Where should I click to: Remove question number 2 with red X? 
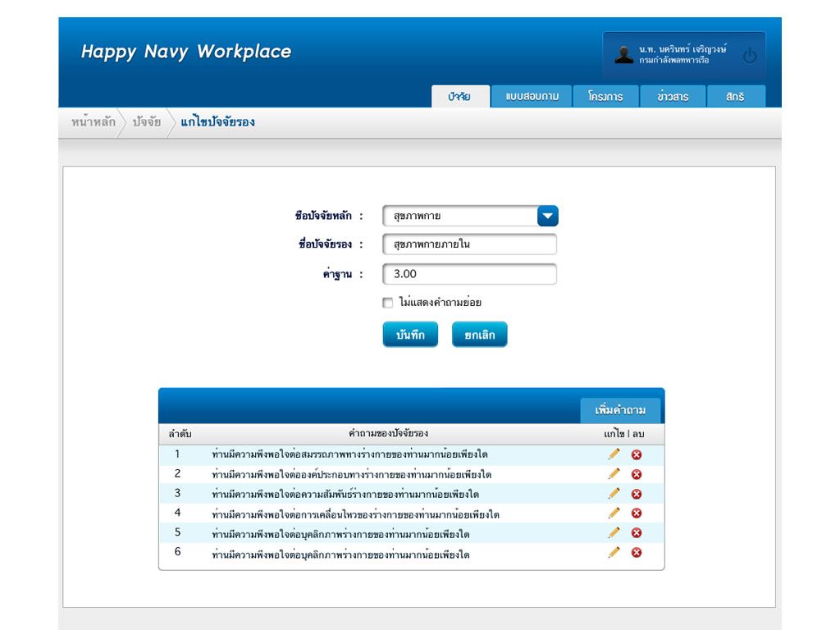(x=637, y=474)
